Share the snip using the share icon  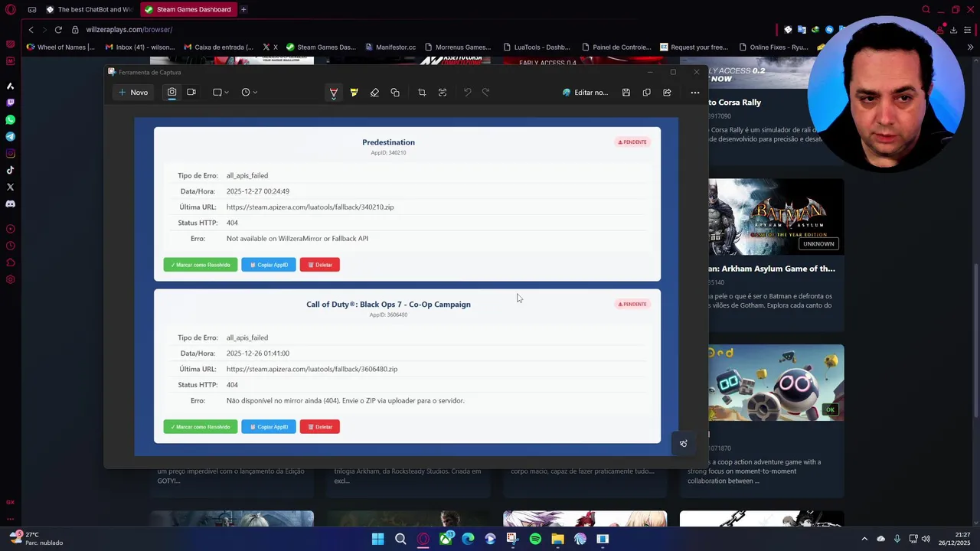pyautogui.click(x=667, y=93)
